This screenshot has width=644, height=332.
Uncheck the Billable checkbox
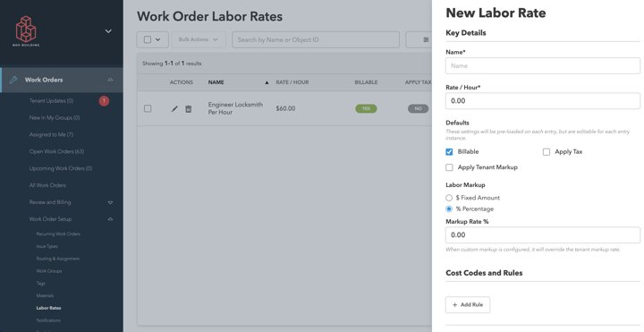(x=449, y=151)
